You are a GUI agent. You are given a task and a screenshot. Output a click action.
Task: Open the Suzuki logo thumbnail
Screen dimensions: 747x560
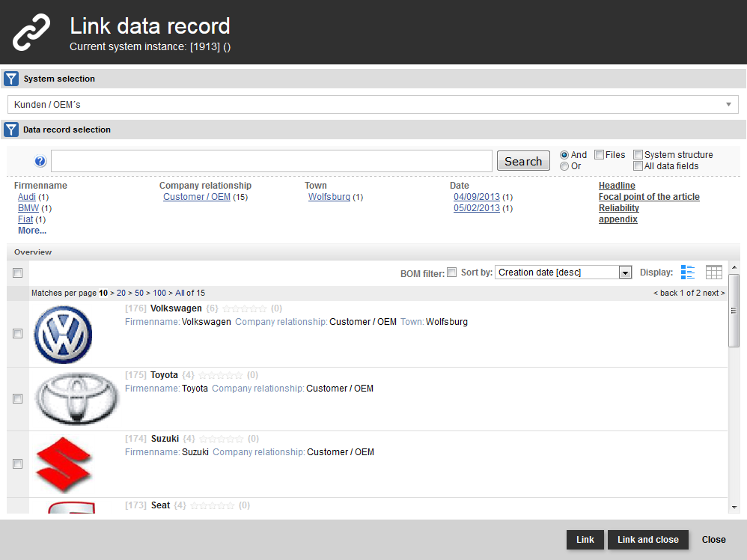coord(64,464)
